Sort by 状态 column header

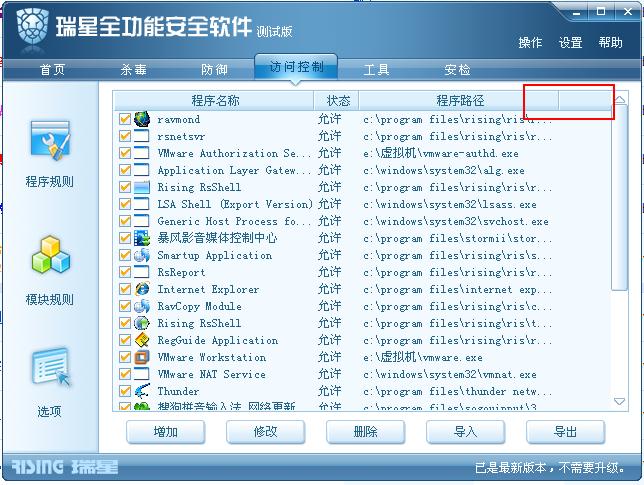pos(337,101)
